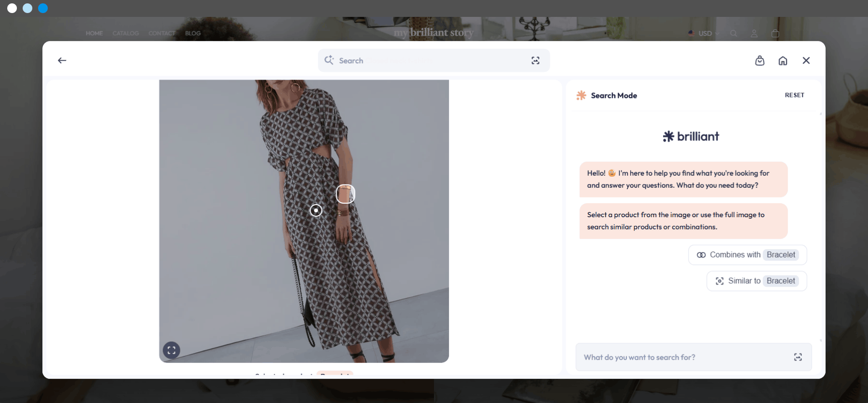Click the image scan icon in search bar
The width and height of the screenshot is (868, 403).
click(535, 60)
